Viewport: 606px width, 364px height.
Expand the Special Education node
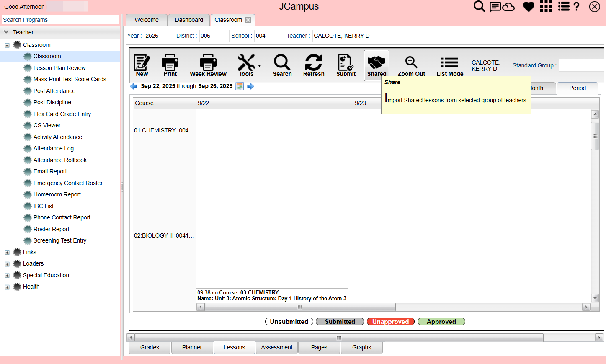(7, 276)
